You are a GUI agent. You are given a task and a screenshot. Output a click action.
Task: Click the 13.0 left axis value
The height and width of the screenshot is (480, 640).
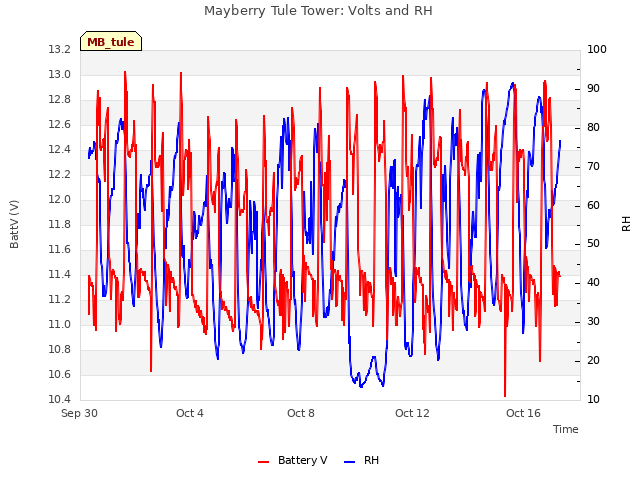(x=60, y=74)
